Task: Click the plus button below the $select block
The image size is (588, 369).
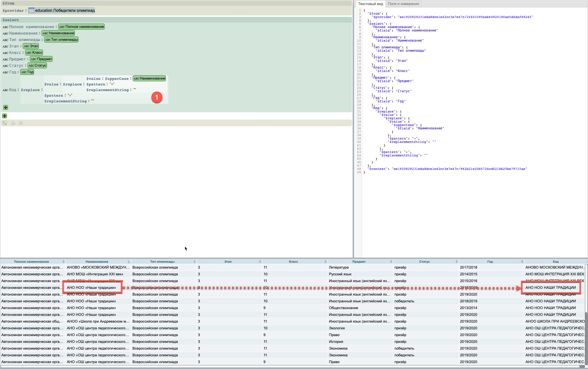Action: (x=4, y=116)
